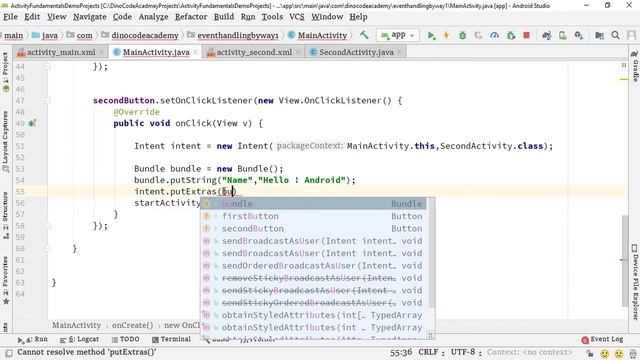Click the editor vertical scrollbar thumb
The height and width of the screenshot is (360, 640).
coord(624,261)
